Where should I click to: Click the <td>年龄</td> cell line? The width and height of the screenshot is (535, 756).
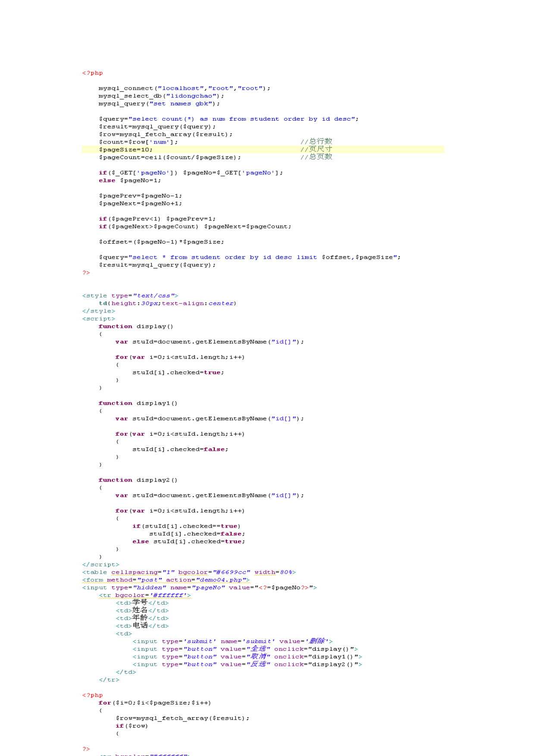tap(142, 619)
